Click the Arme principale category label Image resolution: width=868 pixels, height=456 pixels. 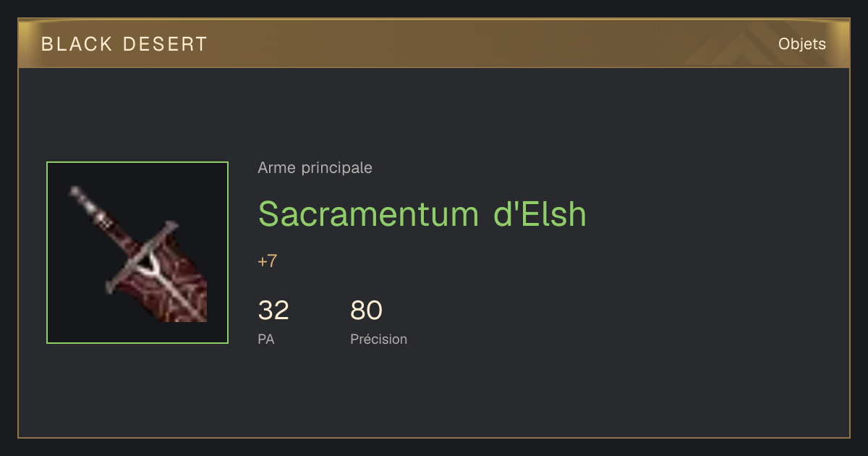pos(315,168)
